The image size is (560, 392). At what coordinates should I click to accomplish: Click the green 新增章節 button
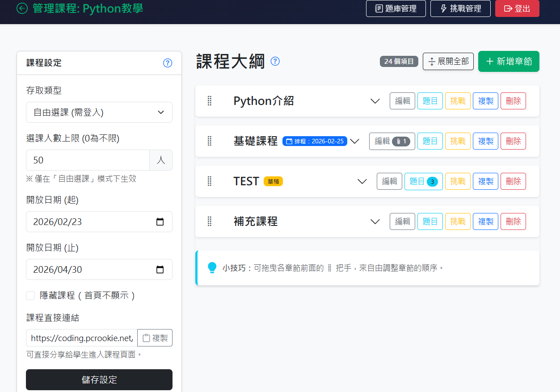508,62
